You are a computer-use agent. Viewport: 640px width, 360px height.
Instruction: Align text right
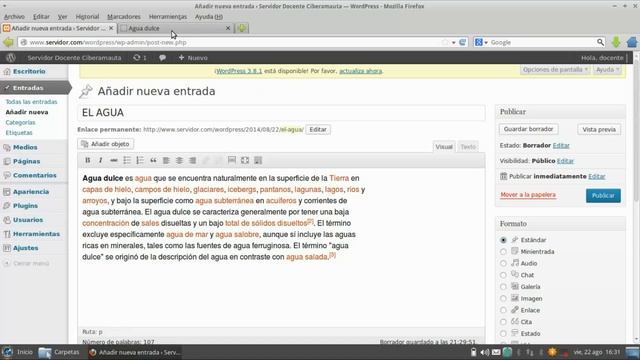point(192,160)
